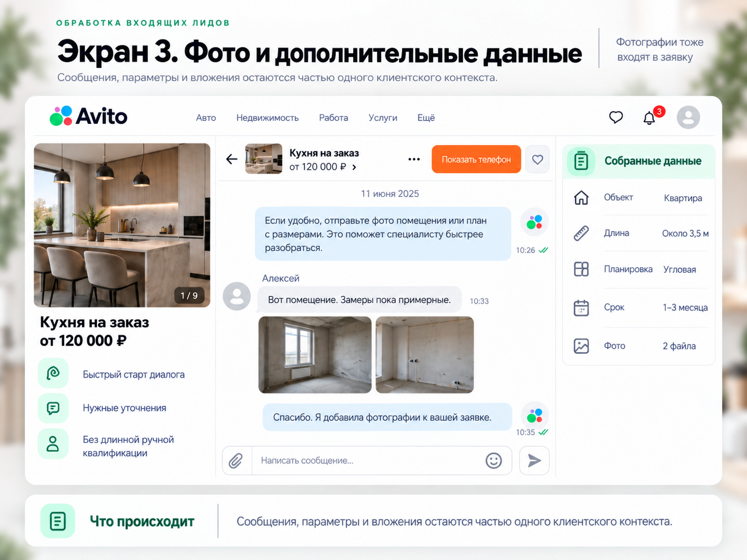This screenshot has height=560, width=747.
Task: Click the 1–3 месяца value
Action: tap(685, 308)
